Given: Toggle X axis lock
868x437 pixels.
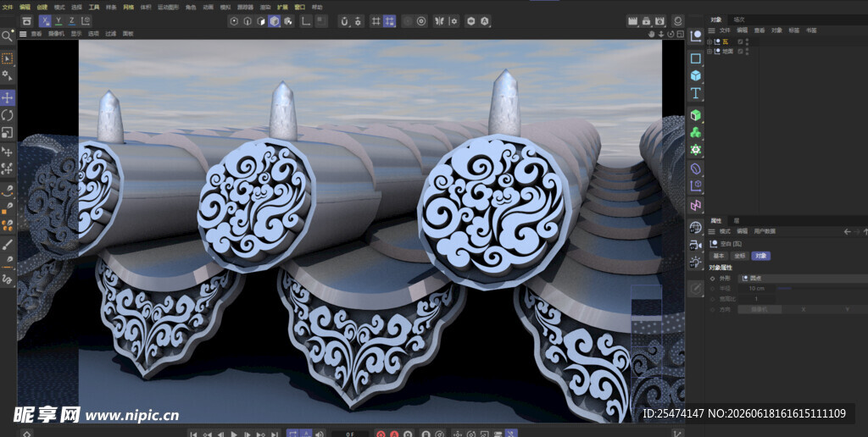Looking at the screenshot, I should coord(46,21).
